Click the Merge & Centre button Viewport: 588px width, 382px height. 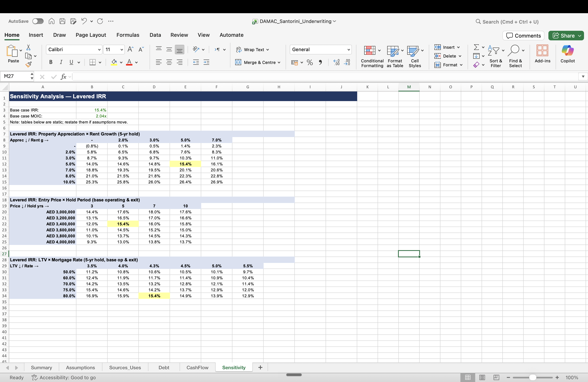[x=258, y=62]
